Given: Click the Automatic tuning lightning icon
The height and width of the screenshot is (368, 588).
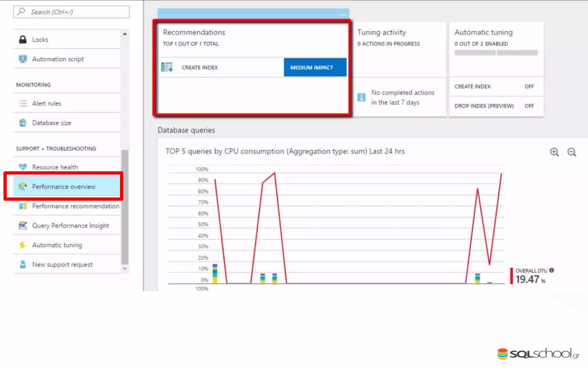Looking at the screenshot, I should click(x=23, y=245).
